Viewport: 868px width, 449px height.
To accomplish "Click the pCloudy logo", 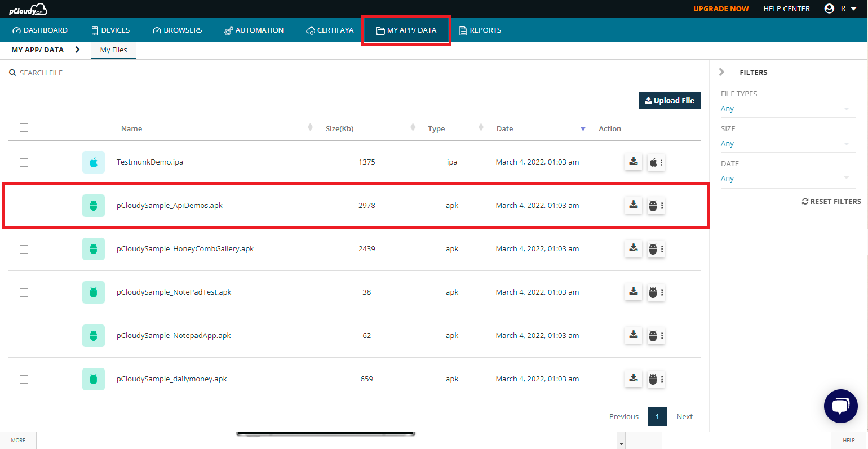I will click(x=28, y=9).
